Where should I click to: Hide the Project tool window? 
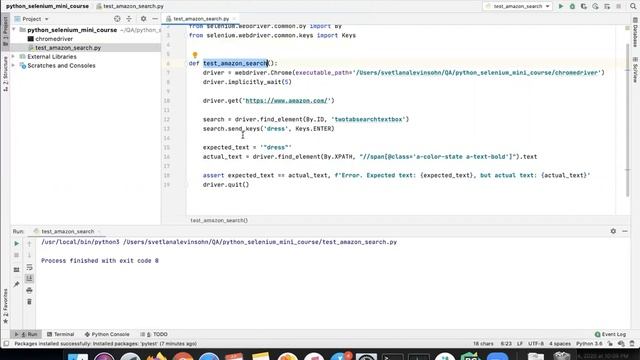pyautogui.click(x=155, y=19)
